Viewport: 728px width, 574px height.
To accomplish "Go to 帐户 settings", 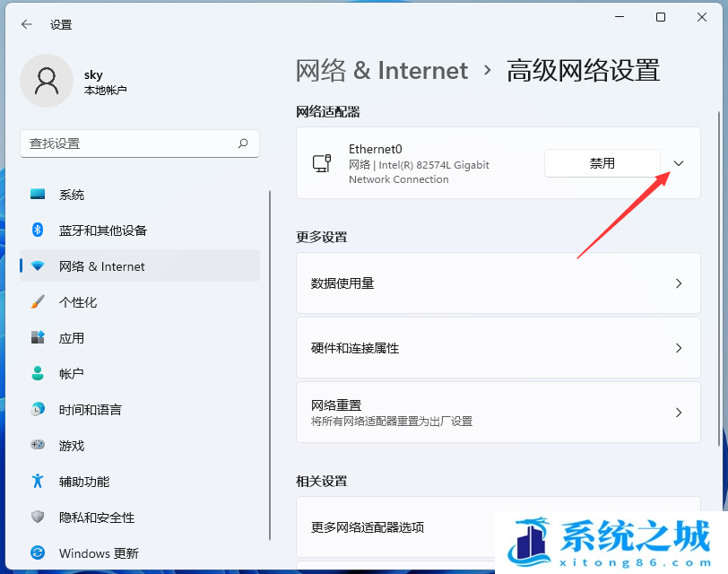I will coord(72,374).
